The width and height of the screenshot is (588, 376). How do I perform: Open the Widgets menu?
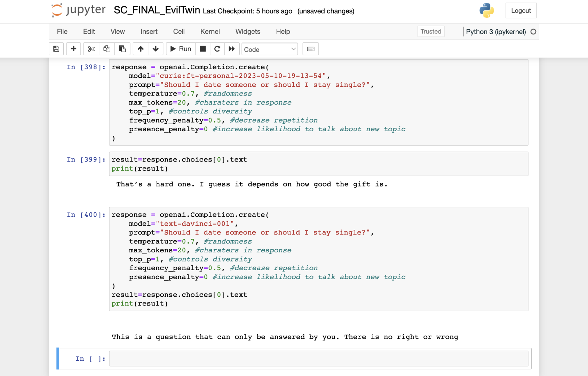click(248, 32)
